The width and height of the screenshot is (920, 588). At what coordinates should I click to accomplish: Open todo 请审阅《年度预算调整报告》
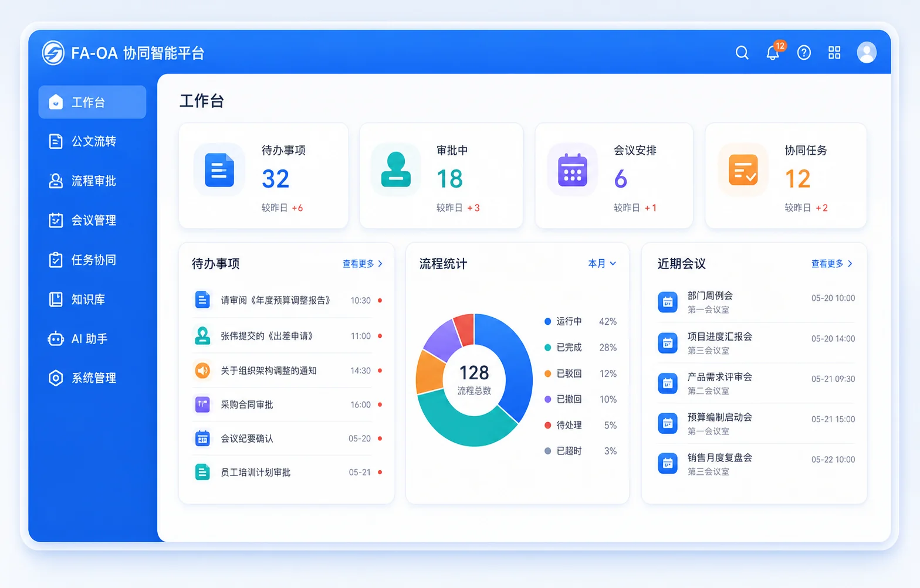click(x=287, y=300)
